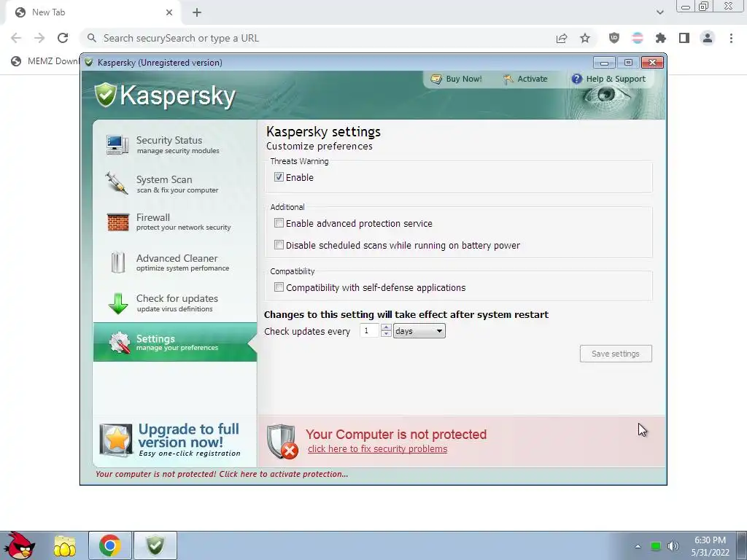Close the New Tab tab
747x560 pixels.
169,12
